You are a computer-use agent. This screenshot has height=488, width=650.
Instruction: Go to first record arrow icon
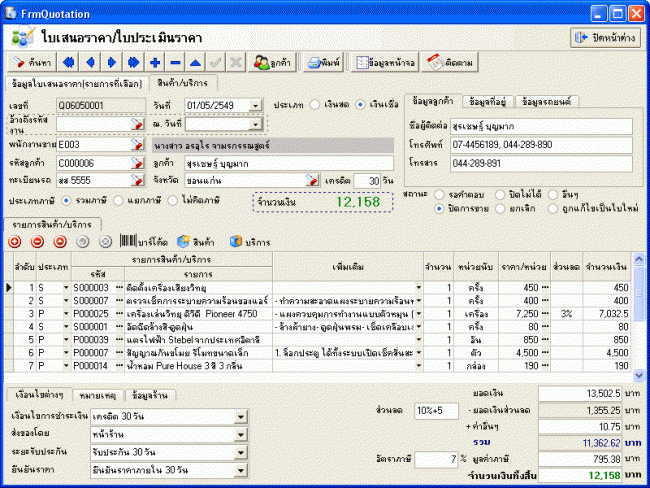click(x=68, y=63)
